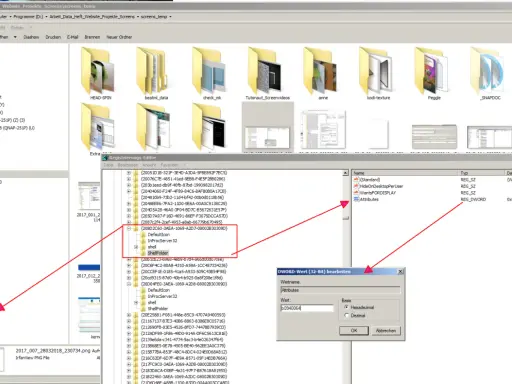512x384 pixels.
Task: Click into the Wert input field
Action: click(x=307, y=308)
